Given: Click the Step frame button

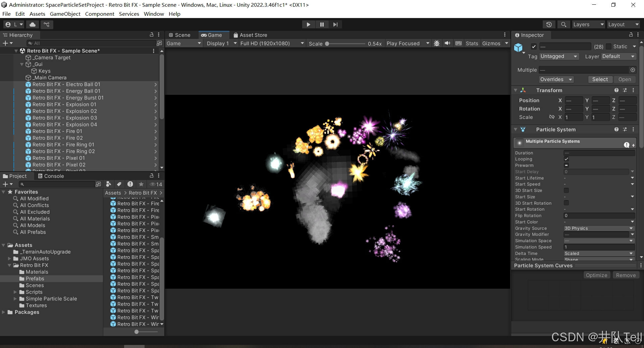Looking at the screenshot, I should click(x=335, y=24).
